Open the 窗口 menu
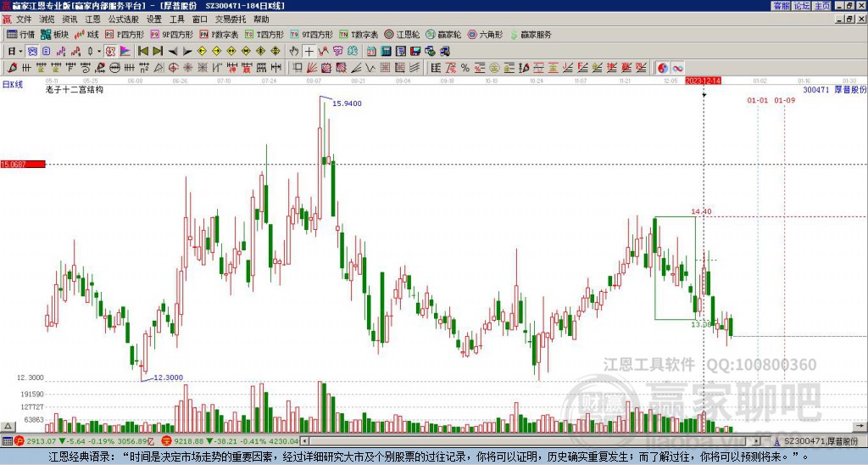 200,20
